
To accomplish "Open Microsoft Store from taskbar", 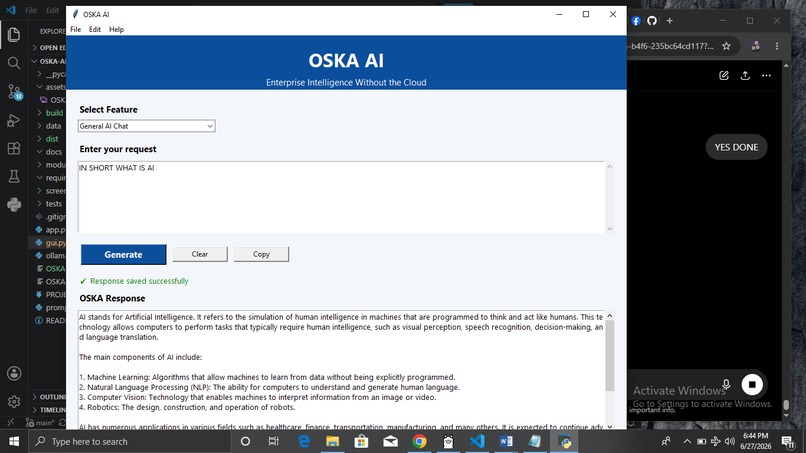I will 361,441.
